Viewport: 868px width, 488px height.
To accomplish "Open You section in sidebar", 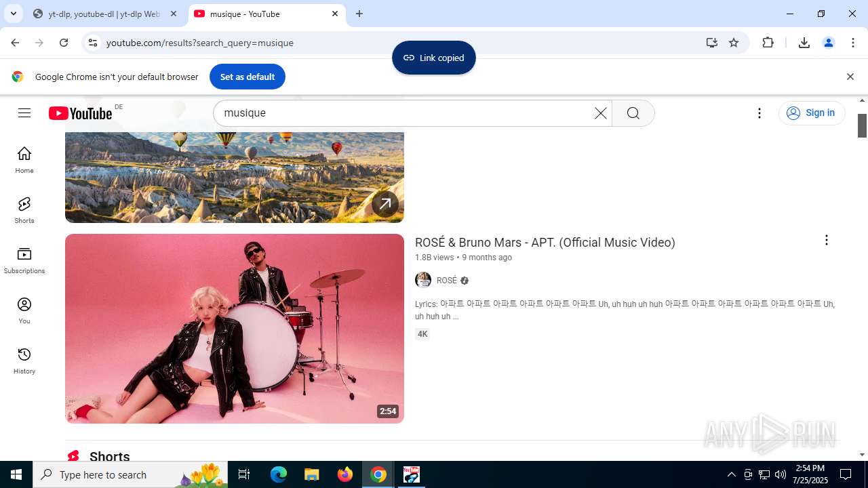I will pos(24,311).
